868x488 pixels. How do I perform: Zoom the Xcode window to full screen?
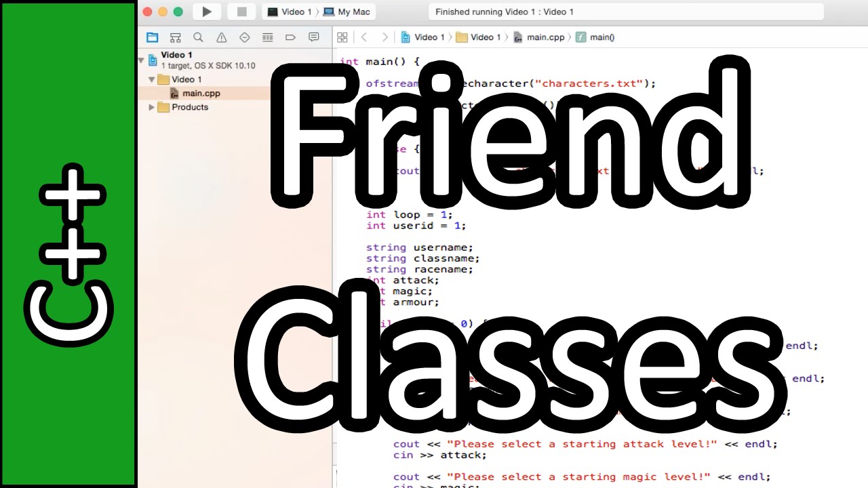[178, 12]
